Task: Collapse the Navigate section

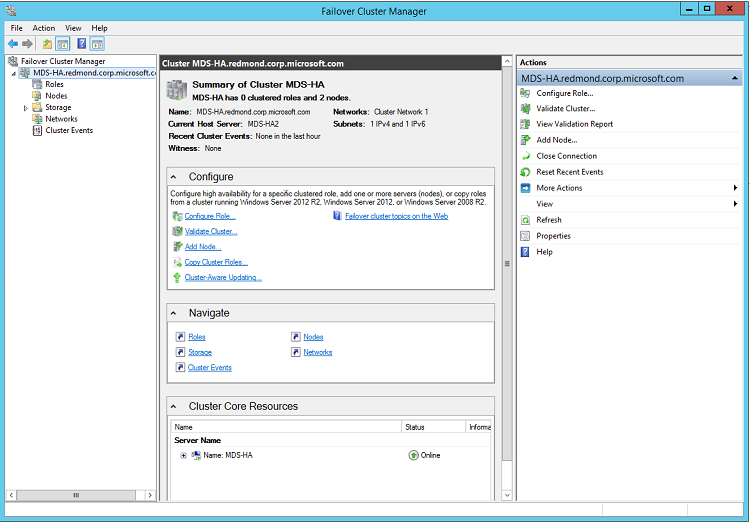Action: 174,313
